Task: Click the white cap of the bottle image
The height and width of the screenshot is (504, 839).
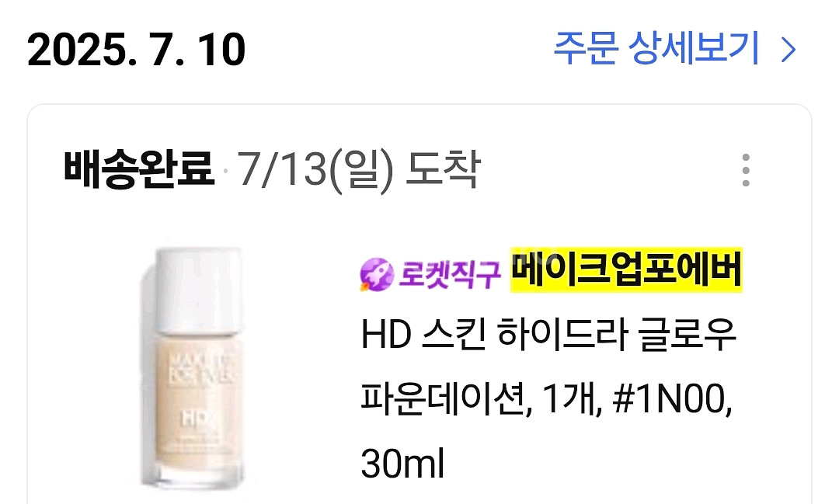Action: point(198,290)
